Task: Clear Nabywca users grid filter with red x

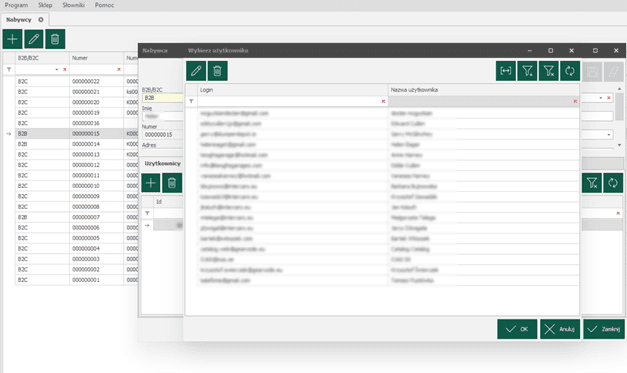Action: coord(618,213)
